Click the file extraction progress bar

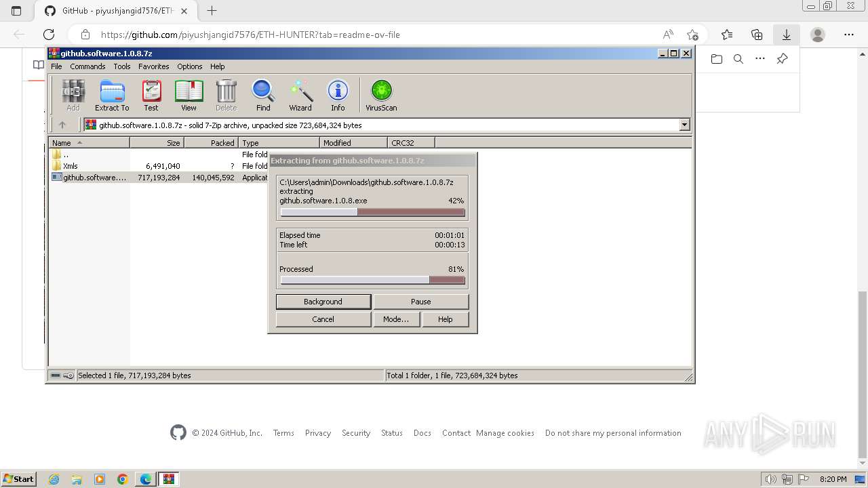[372, 212]
